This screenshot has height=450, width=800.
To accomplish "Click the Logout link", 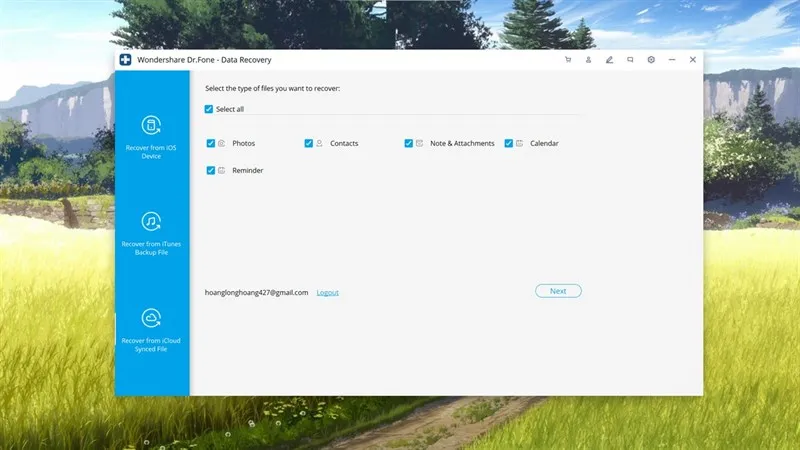I will 327,292.
